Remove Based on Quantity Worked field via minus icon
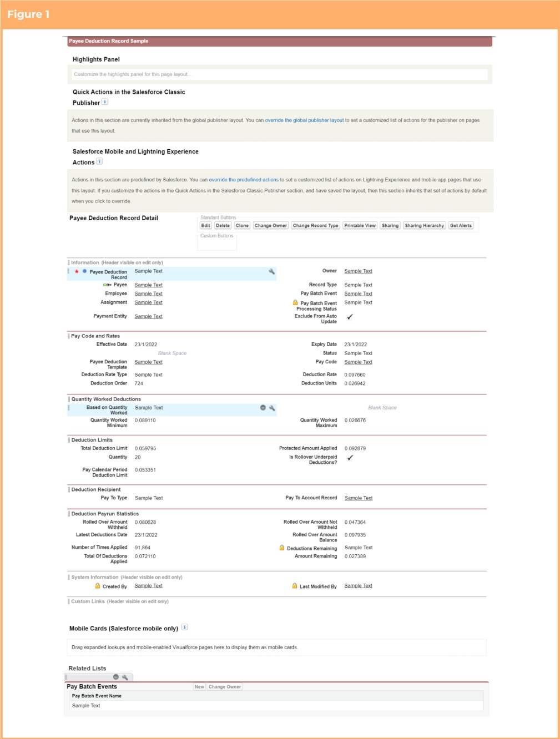 tap(263, 408)
